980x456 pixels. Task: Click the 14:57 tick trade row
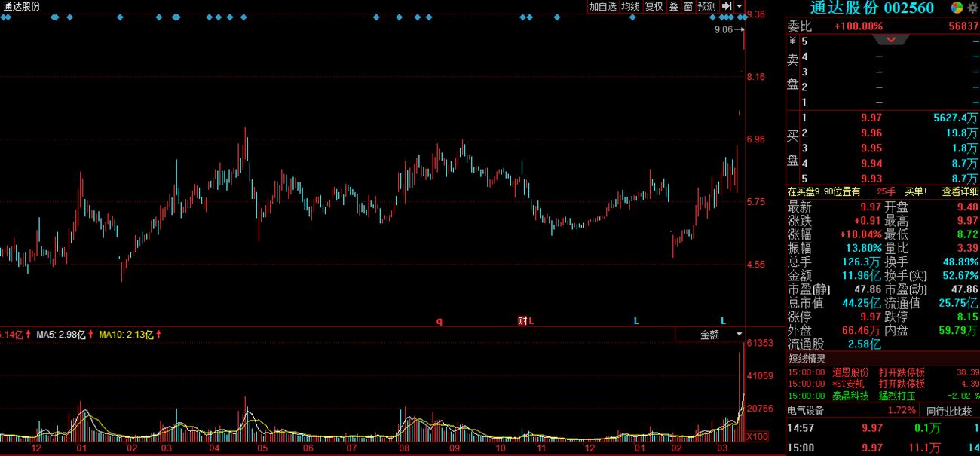coord(883,428)
